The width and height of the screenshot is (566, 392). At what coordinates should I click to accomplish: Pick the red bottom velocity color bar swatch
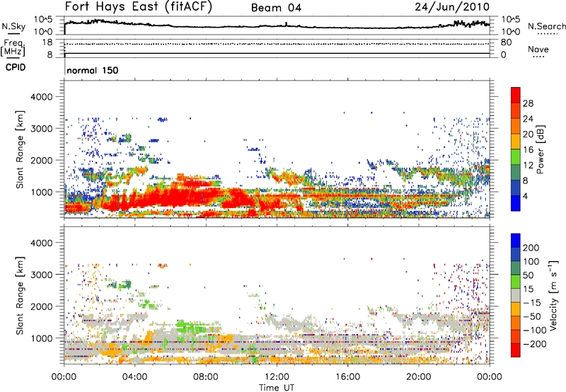(x=516, y=350)
